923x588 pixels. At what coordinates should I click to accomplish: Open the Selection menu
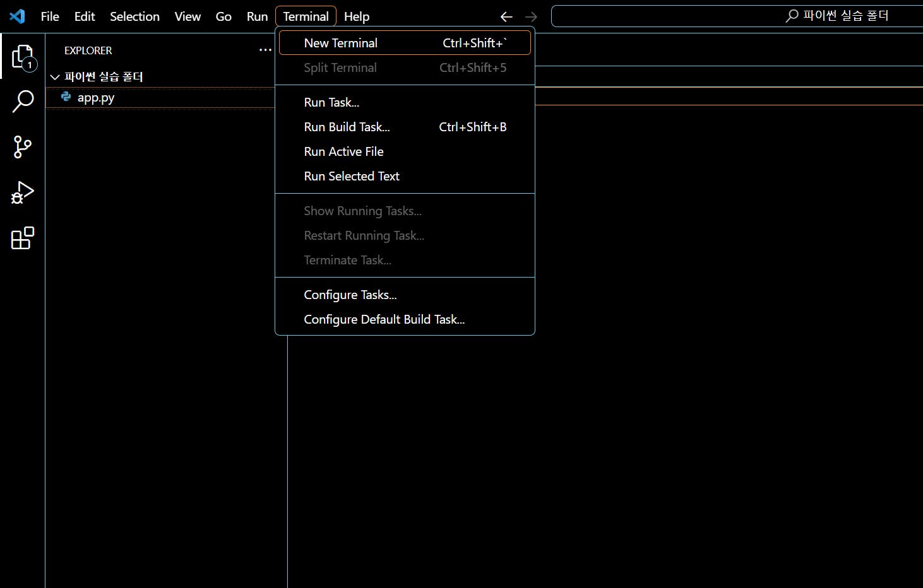tap(134, 16)
